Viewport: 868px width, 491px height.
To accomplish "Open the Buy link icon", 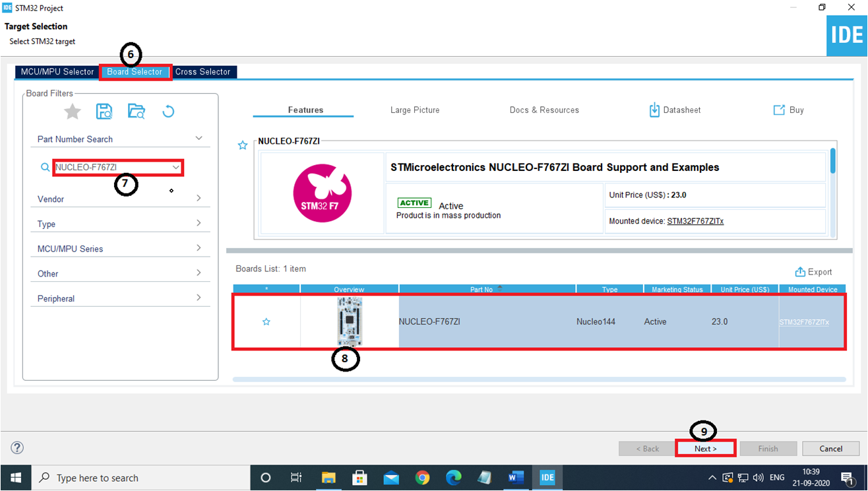I will 779,110.
